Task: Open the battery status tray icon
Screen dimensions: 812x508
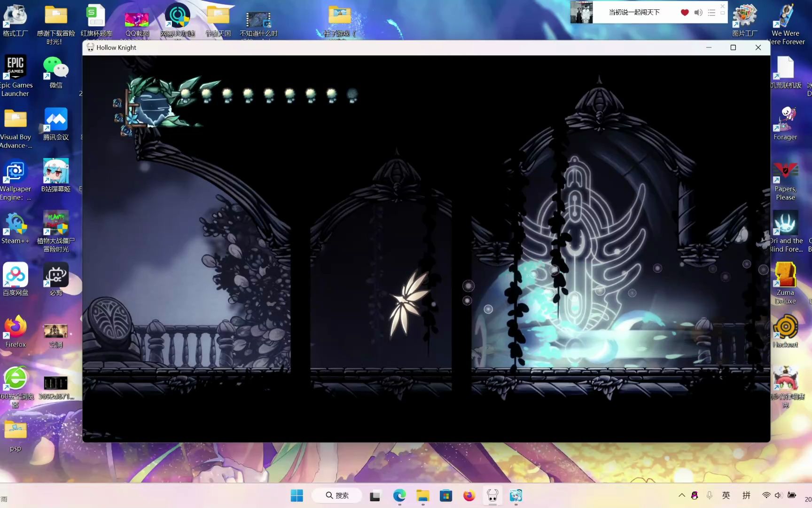Action: (791, 495)
